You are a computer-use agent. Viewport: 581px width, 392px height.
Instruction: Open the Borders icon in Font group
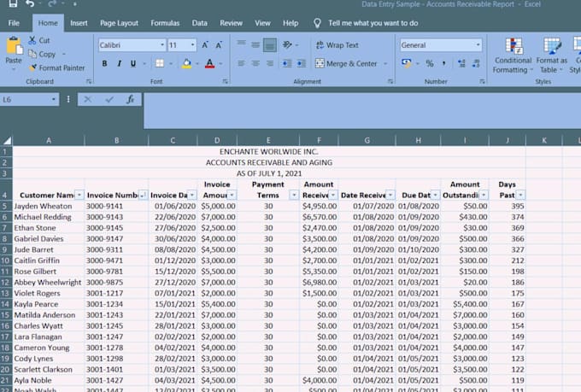[x=160, y=64]
